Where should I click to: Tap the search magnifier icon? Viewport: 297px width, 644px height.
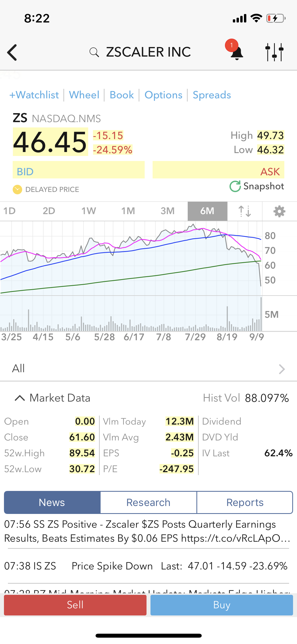(x=94, y=52)
